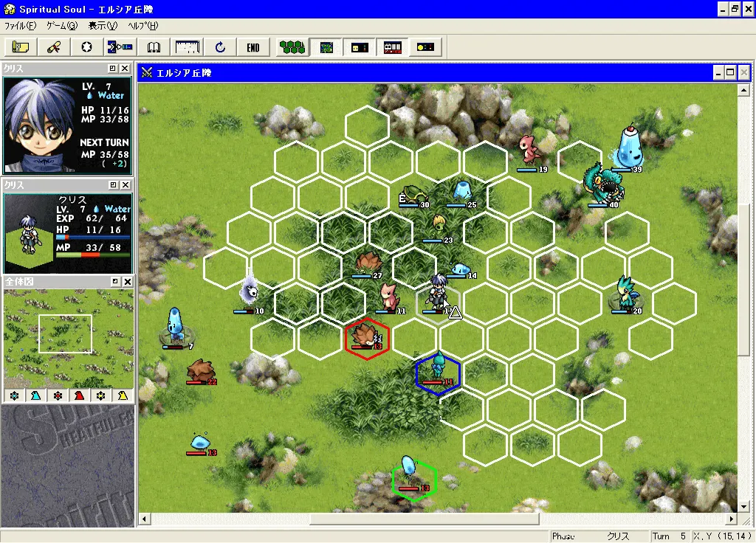Click the map's vertical scrollbar down arrow
Screen dimensions: 756x543
(x=743, y=507)
